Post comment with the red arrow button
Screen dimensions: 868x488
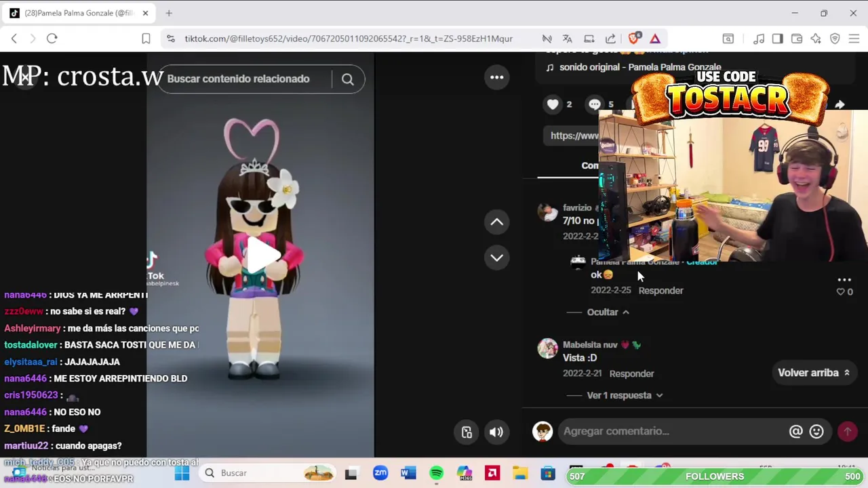[x=847, y=431]
